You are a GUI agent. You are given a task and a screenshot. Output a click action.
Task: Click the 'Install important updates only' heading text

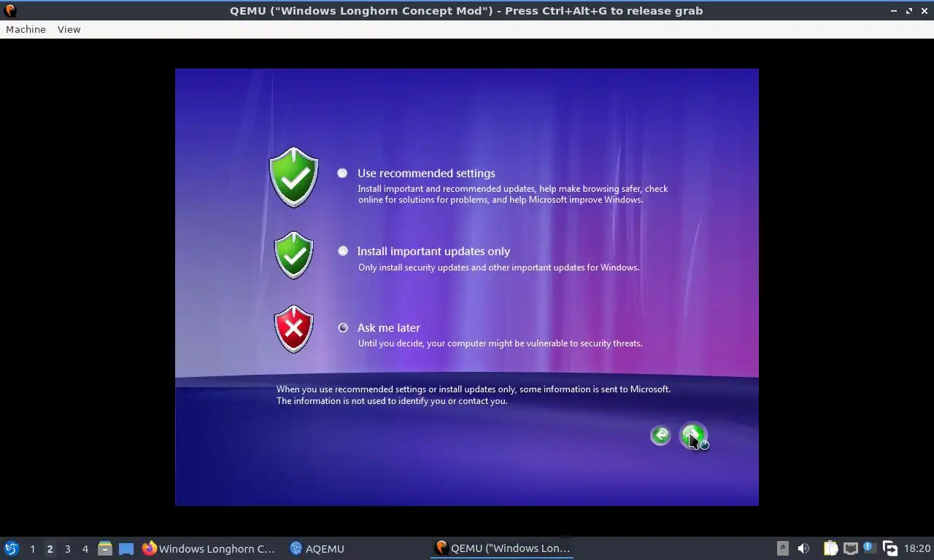433,251
